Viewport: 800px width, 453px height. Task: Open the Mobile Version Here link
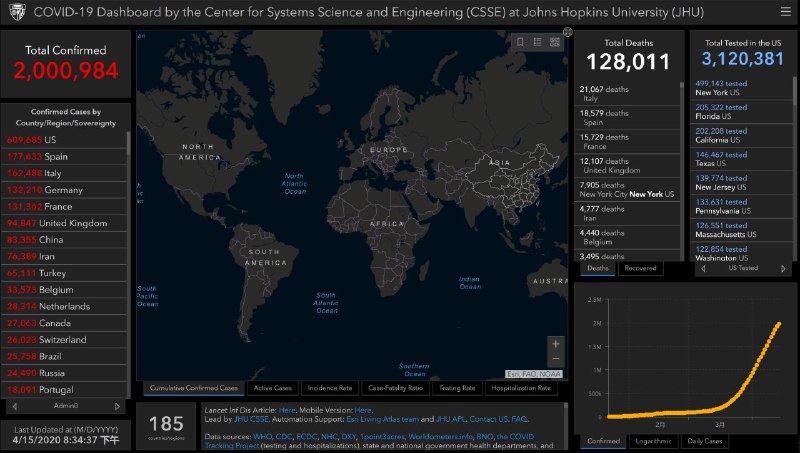pyautogui.click(x=363, y=410)
